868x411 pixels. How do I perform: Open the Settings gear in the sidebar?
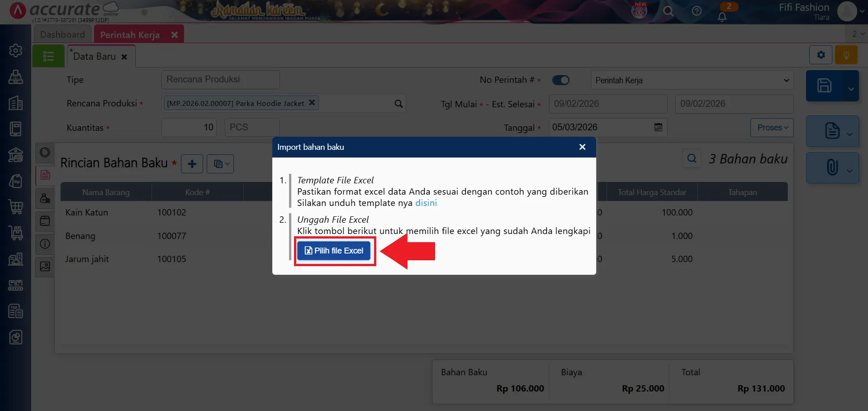coord(16,50)
